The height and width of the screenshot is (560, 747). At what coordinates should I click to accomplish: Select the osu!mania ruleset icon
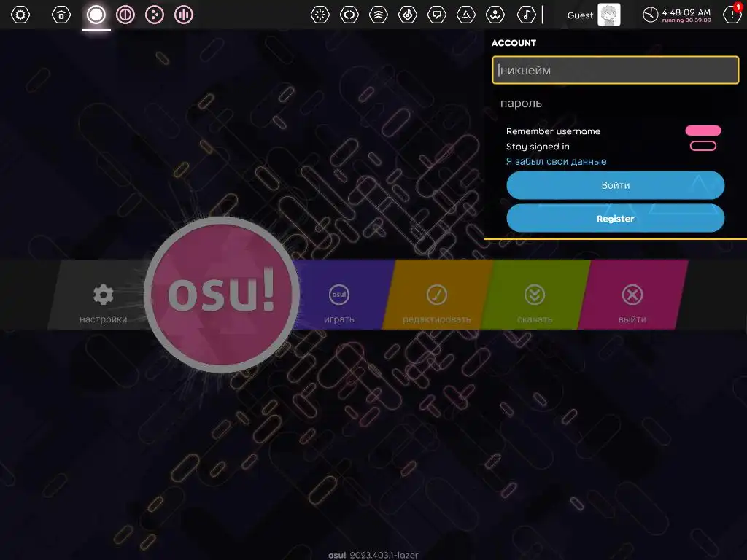(x=183, y=15)
